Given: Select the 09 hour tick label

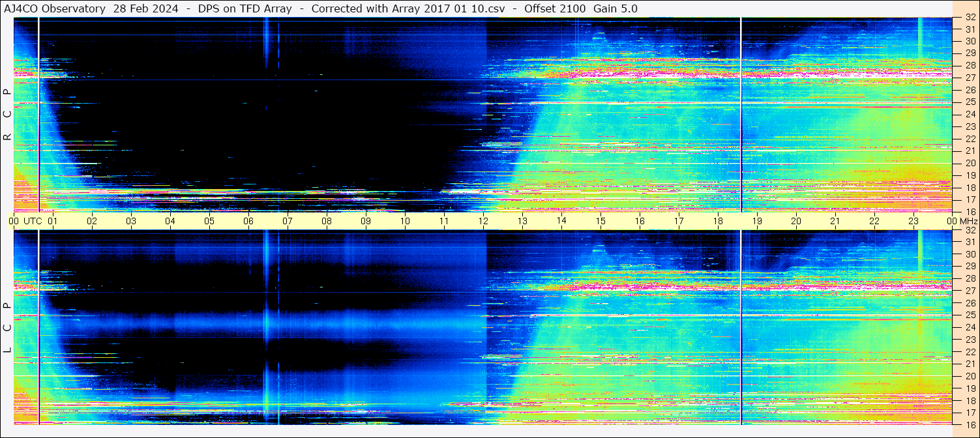Looking at the screenshot, I should point(366,221).
